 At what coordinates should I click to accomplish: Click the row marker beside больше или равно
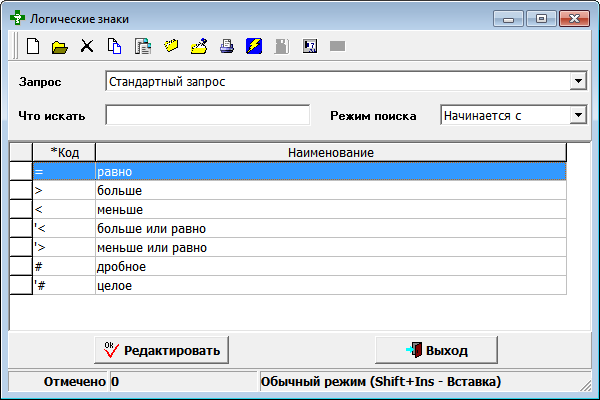tap(21, 229)
